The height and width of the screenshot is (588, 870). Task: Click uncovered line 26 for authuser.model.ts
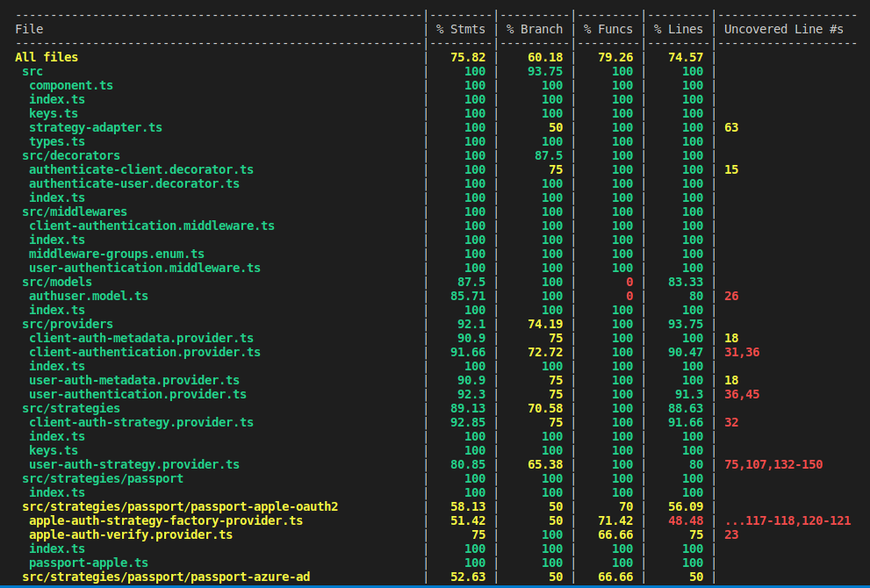click(731, 297)
